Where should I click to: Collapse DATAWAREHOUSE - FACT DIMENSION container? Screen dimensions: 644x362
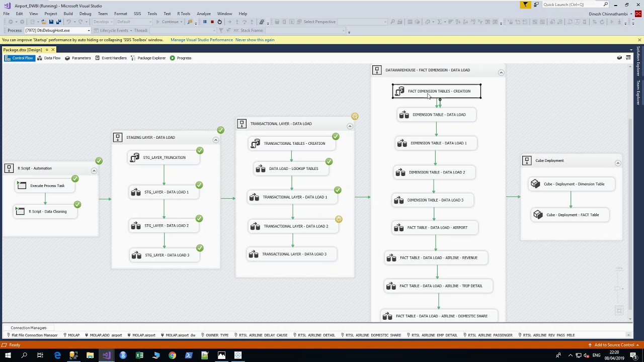click(501, 72)
